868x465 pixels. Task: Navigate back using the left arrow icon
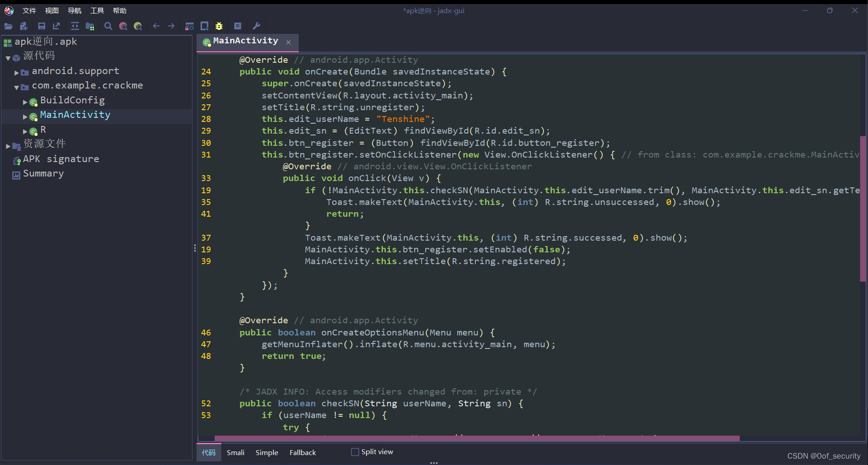point(156,26)
